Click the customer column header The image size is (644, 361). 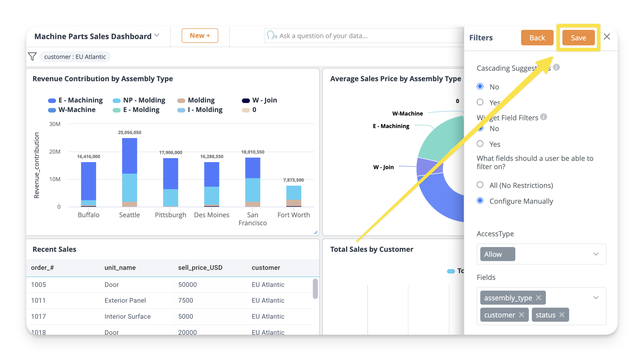(266, 268)
